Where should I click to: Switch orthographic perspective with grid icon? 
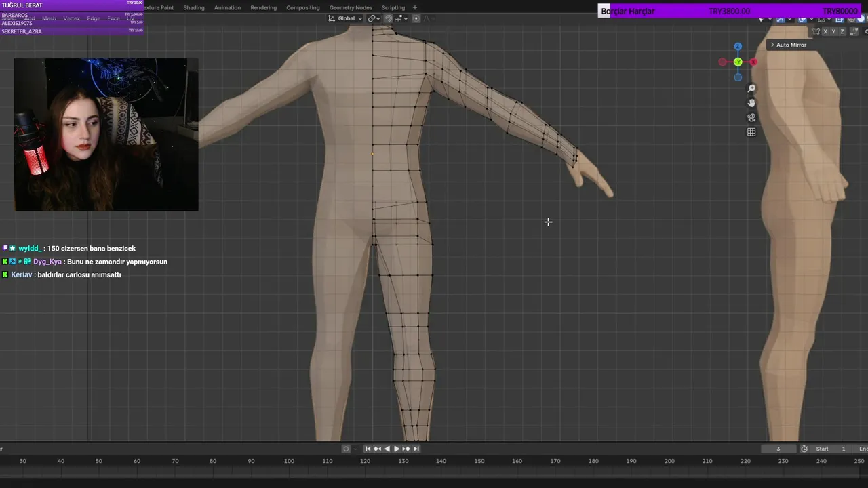[751, 132]
